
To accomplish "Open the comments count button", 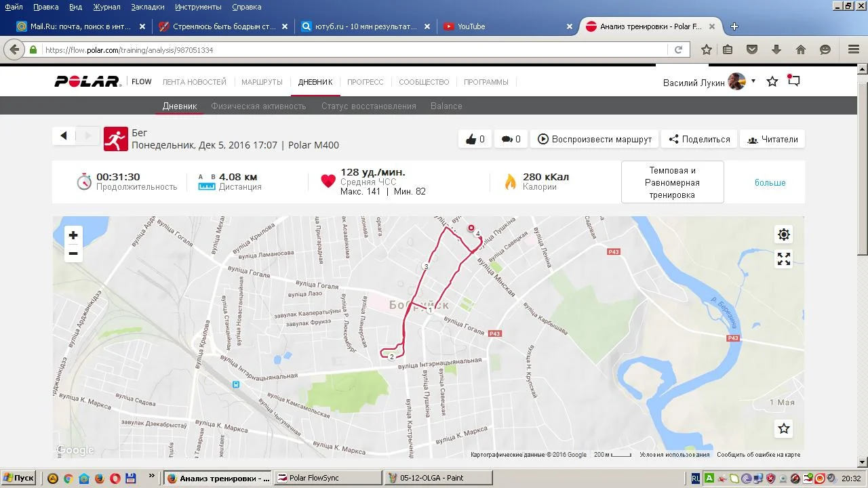I will [511, 139].
